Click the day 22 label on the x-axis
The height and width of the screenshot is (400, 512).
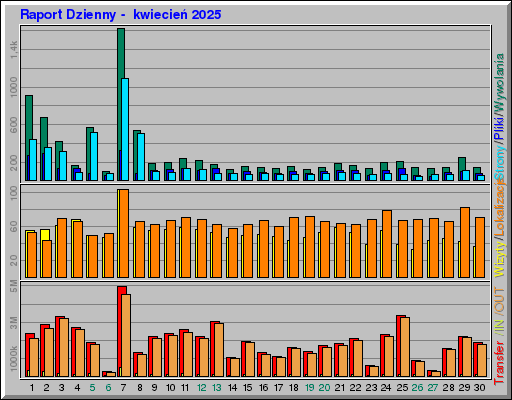pos(355,388)
